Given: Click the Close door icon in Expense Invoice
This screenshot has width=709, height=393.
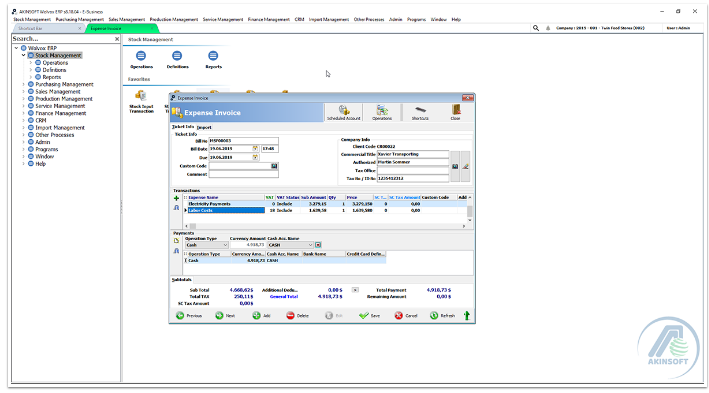Looking at the screenshot, I should pyautogui.click(x=456, y=112).
